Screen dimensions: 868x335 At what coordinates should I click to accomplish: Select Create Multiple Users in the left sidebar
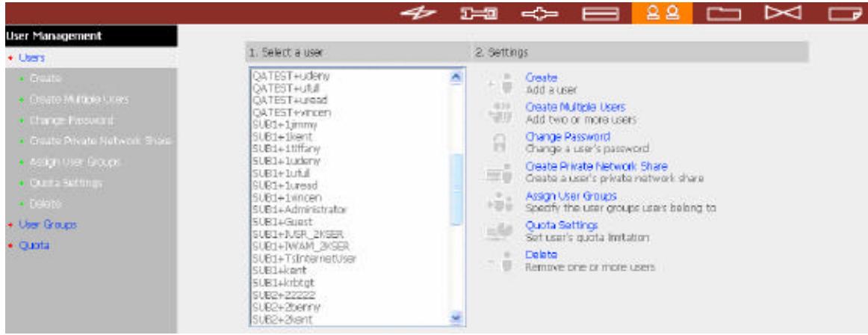pyautogui.click(x=79, y=99)
